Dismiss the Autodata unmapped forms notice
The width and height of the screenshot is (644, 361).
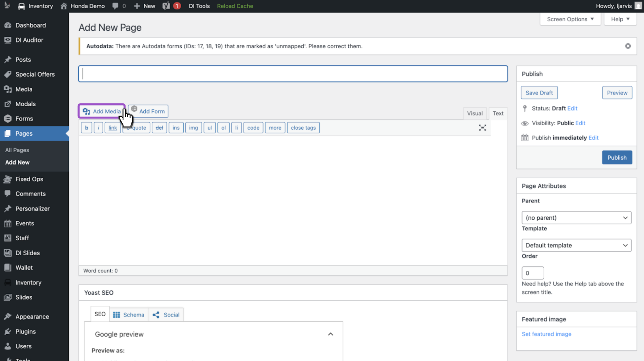tap(628, 46)
